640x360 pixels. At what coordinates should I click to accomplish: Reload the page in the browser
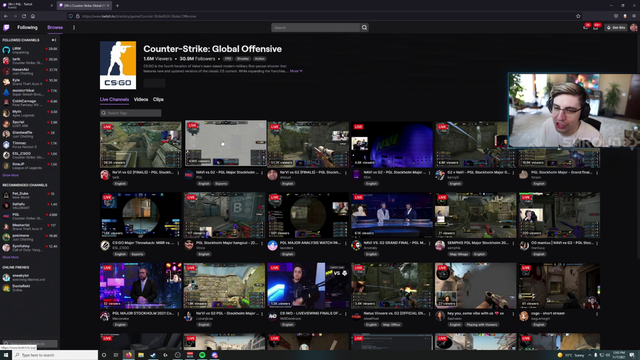24,16
